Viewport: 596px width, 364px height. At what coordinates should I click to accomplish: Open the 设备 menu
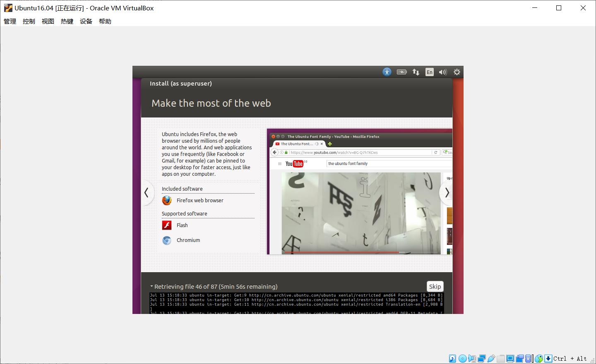point(86,21)
